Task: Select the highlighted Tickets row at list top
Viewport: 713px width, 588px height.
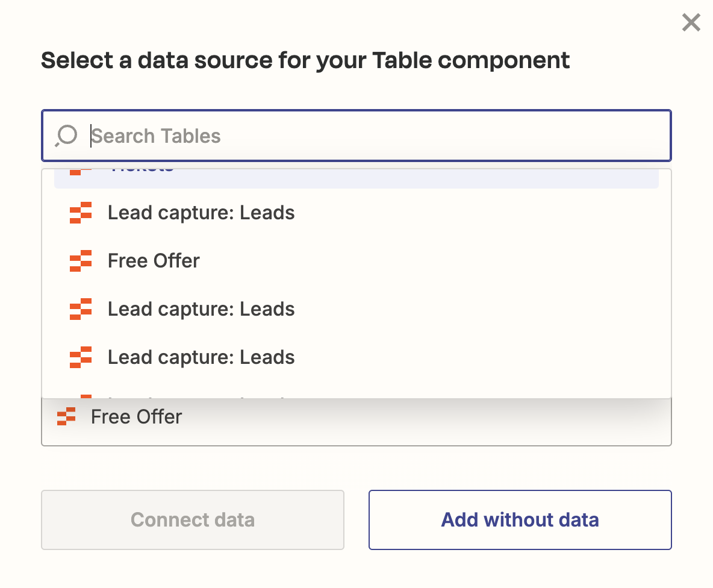Action: (355, 178)
